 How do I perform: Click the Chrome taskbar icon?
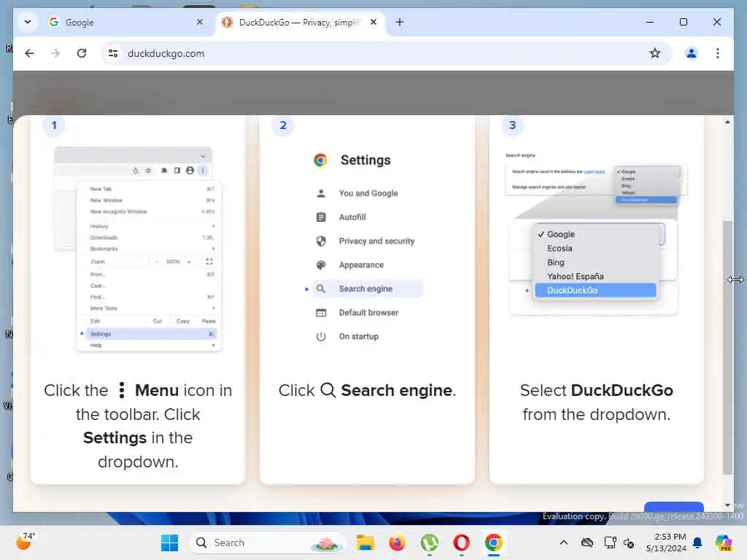[494, 542]
